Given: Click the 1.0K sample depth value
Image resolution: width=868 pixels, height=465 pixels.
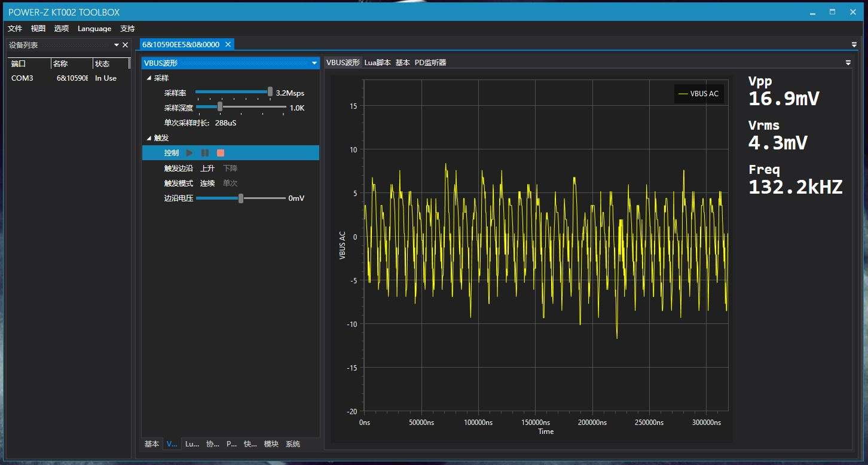Looking at the screenshot, I should [297, 108].
